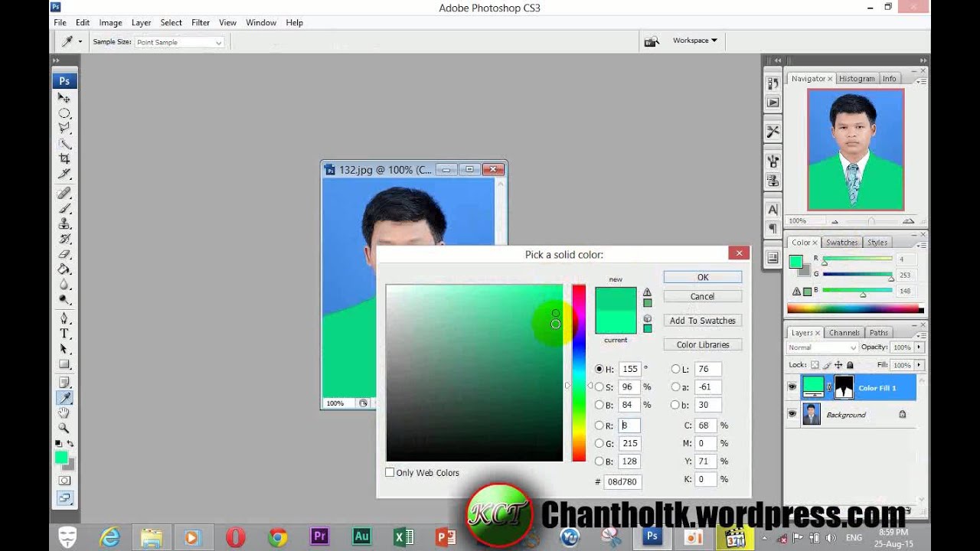The width and height of the screenshot is (980, 551).
Task: Select the B brightness radio button
Action: (x=599, y=406)
